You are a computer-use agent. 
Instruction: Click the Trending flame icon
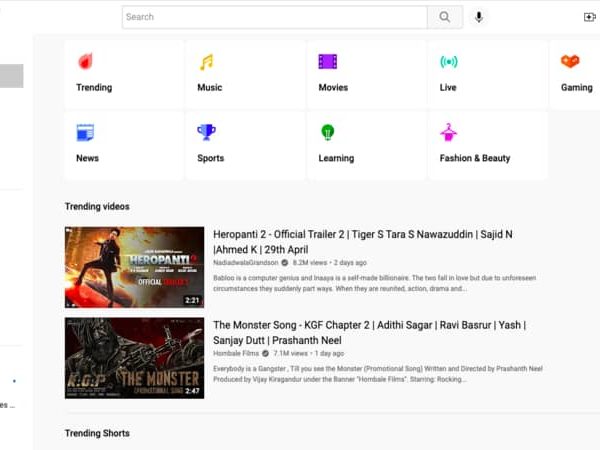click(x=85, y=62)
